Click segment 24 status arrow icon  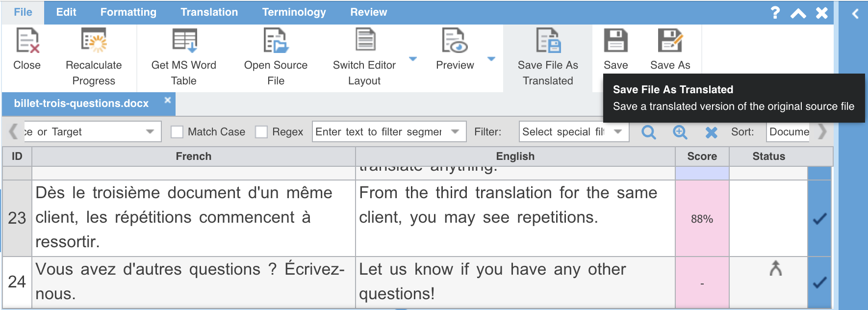pyautogui.click(x=776, y=268)
